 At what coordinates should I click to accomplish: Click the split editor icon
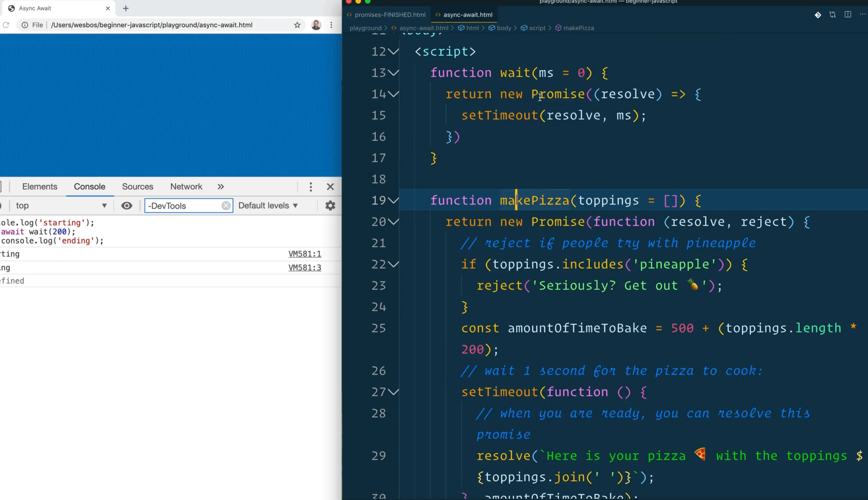[848, 15]
